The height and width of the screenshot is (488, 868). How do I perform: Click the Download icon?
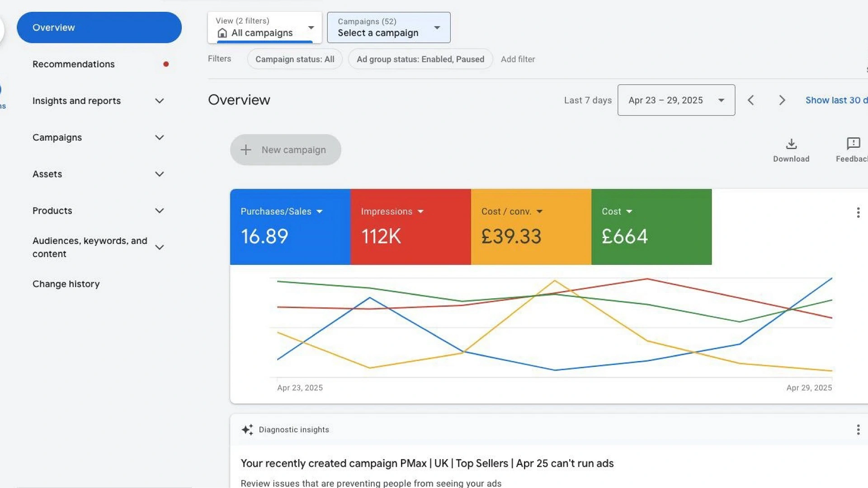pos(791,145)
